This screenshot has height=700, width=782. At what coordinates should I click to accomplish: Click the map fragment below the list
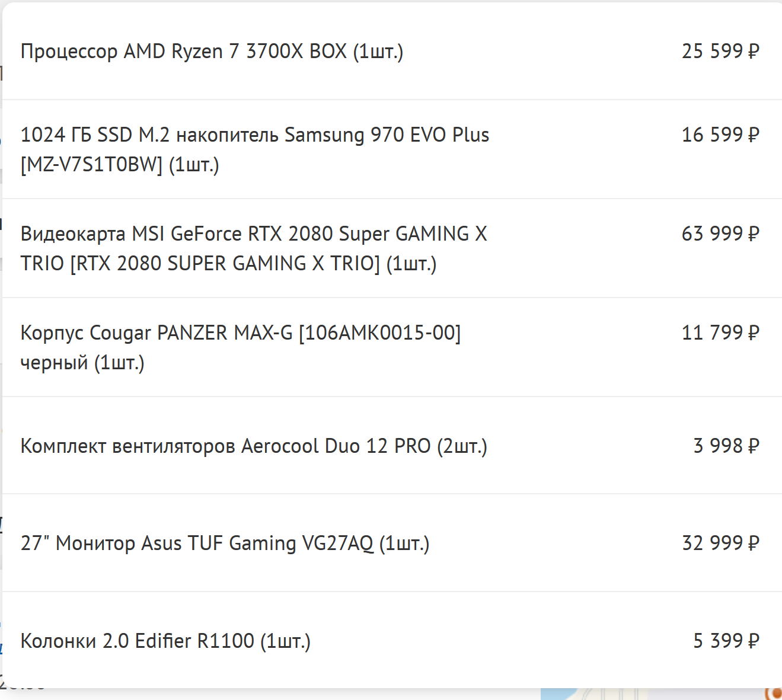click(x=593, y=694)
